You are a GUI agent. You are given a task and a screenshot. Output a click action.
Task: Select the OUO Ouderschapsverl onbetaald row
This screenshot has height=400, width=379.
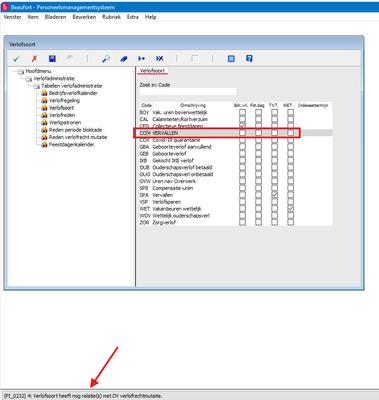(236, 174)
